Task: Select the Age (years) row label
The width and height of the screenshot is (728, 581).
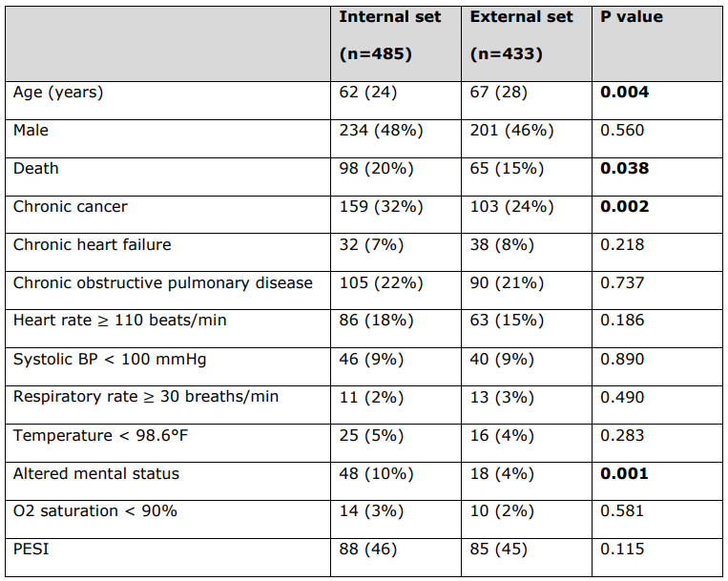Action: coord(58,93)
